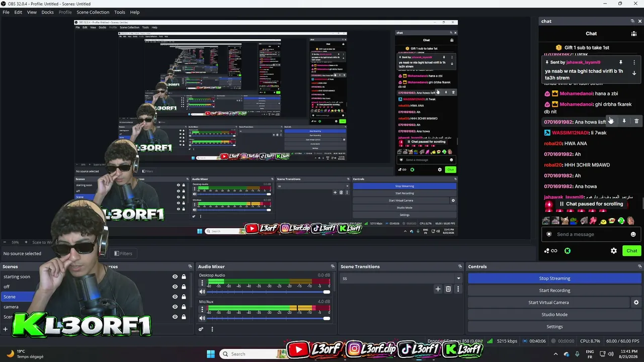Toggle visibility of the bottom source row
The width and height of the screenshot is (644, 362).
pos(175,317)
